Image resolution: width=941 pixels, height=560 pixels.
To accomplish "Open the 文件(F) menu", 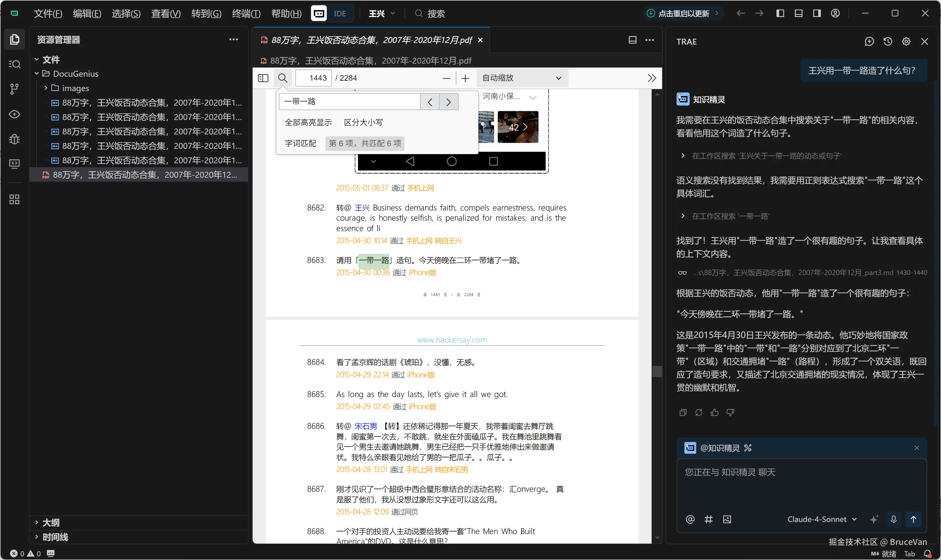I will pyautogui.click(x=48, y=13).
